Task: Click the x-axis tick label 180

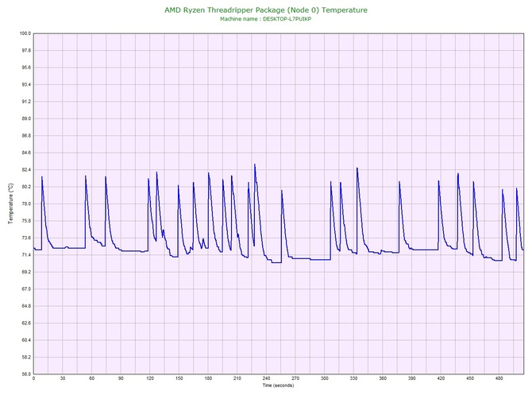Action: tap(208, 378)
